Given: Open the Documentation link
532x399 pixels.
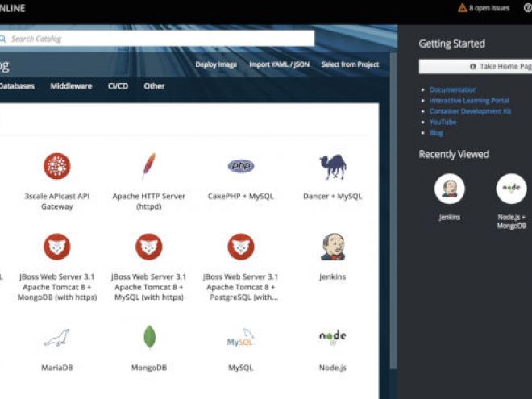Looking at the screenshot, I should [453, 89].
